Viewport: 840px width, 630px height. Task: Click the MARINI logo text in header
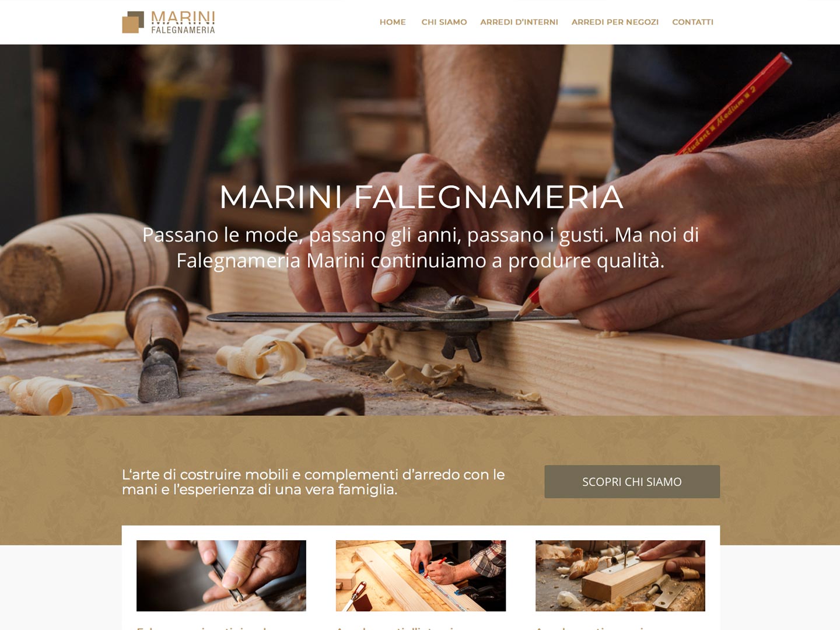[183, 17]
